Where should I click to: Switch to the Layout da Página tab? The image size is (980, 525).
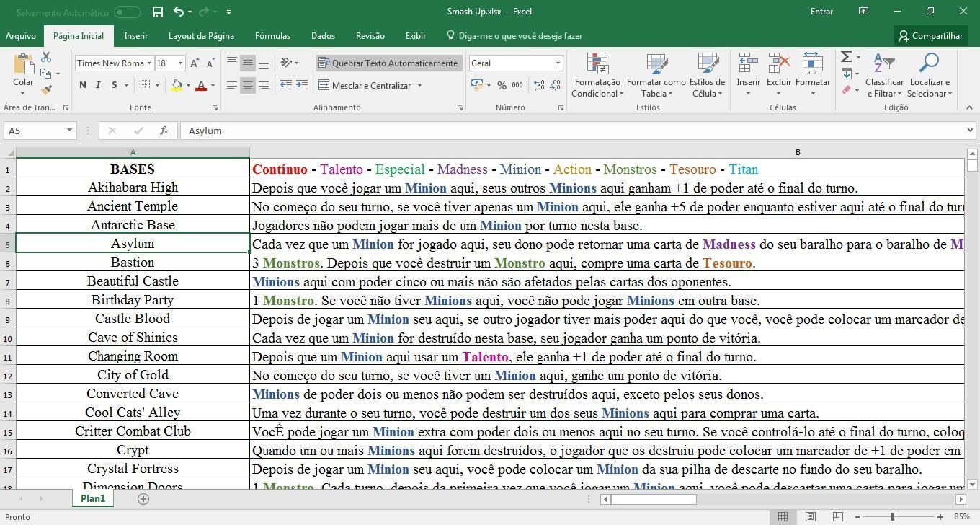(x=201, y=35)
